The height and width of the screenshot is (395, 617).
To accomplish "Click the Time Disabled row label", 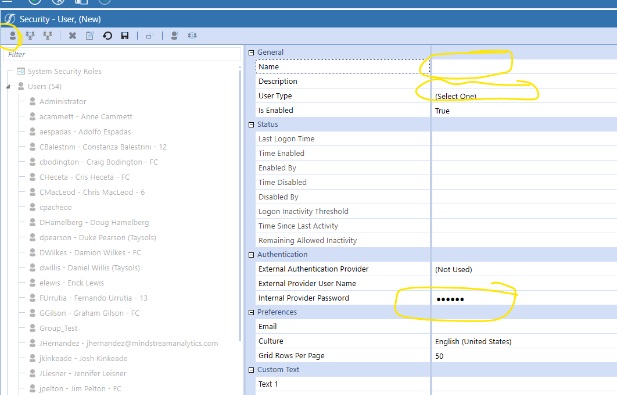I will click(x=282, y=183).
